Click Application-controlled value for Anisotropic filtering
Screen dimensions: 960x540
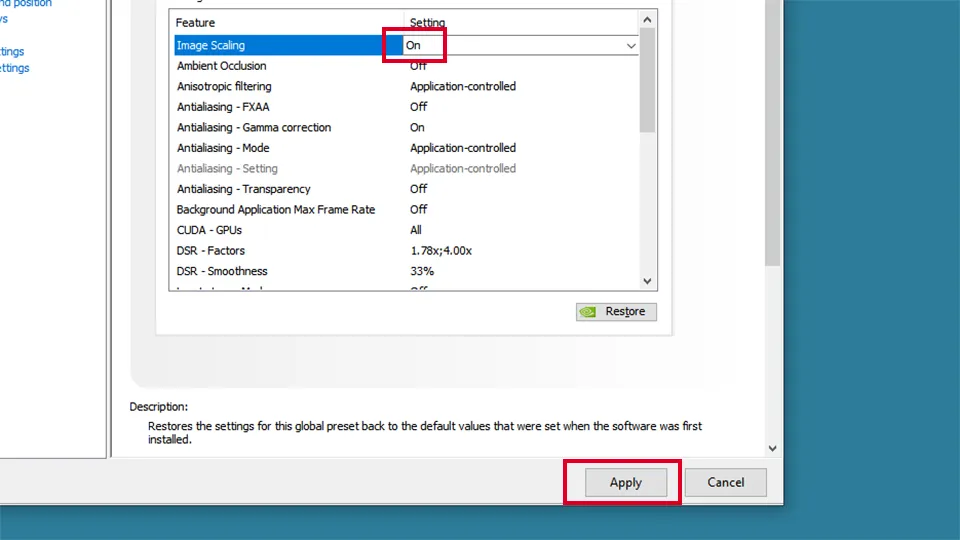tap(463, 86)
